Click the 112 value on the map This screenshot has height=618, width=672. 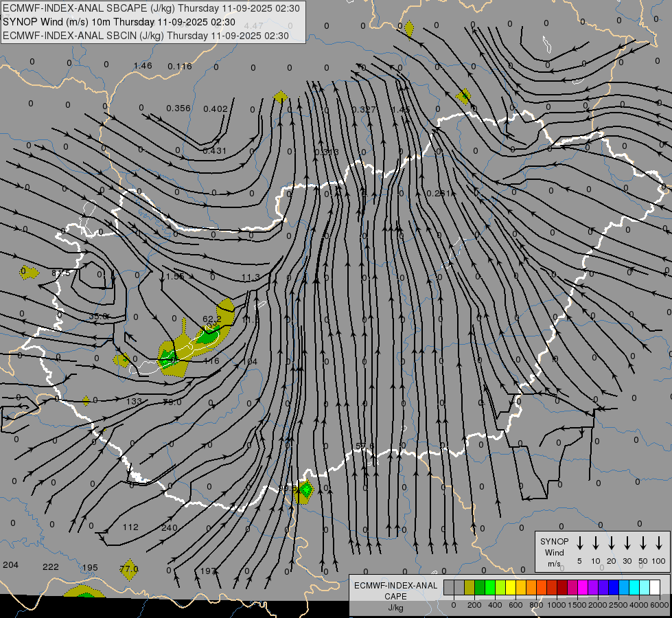pos(130,527)
